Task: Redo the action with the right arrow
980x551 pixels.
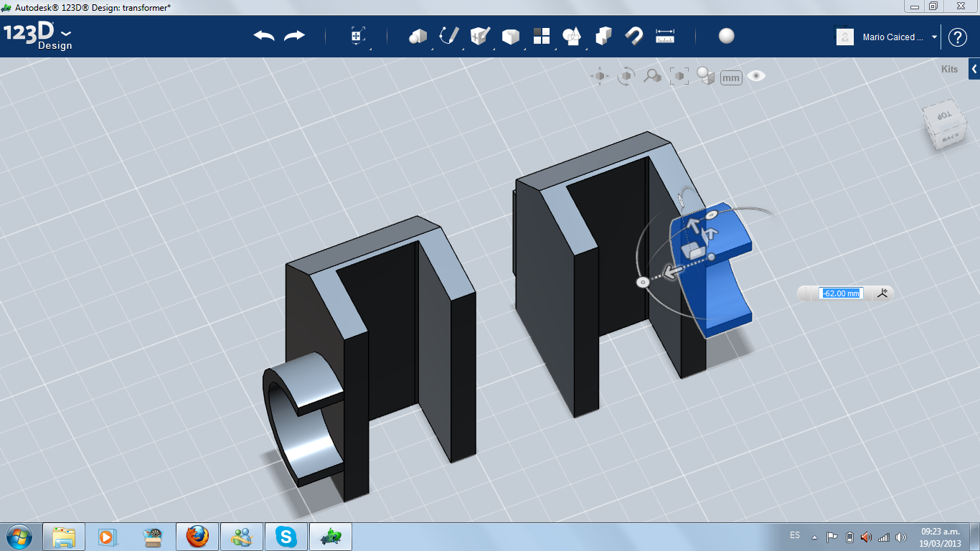Action: click(295, 36)
